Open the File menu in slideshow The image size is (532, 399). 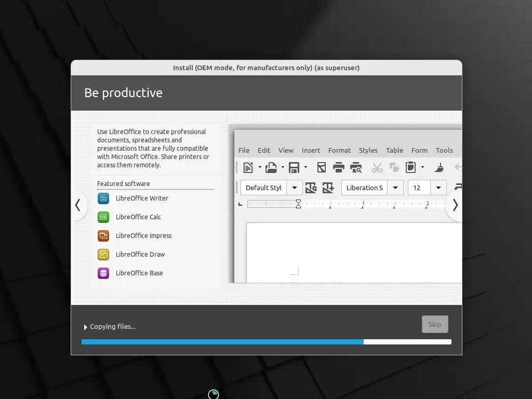[x=244, y=150]
